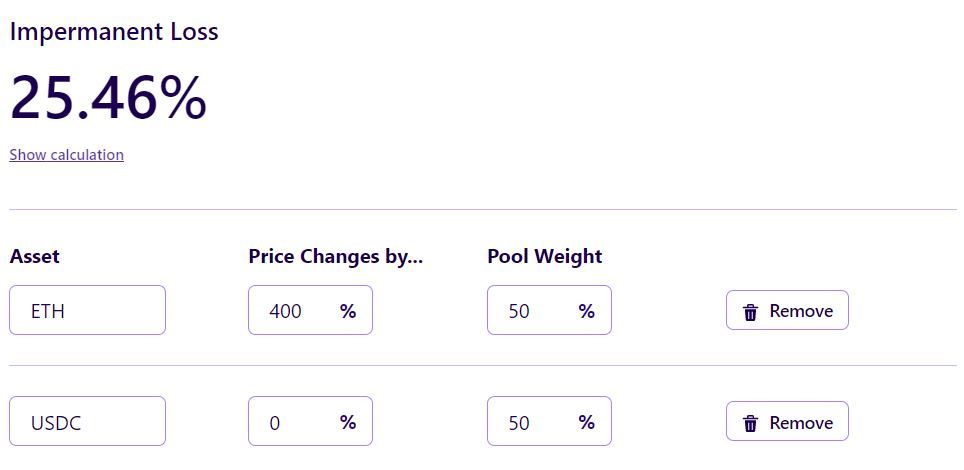
Task: Click percent symbol in USDC price change box
Action: (x=347, y=422)
